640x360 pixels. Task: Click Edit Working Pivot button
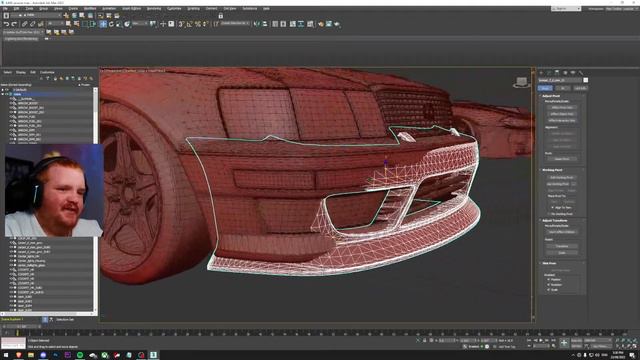click(562, 177)
